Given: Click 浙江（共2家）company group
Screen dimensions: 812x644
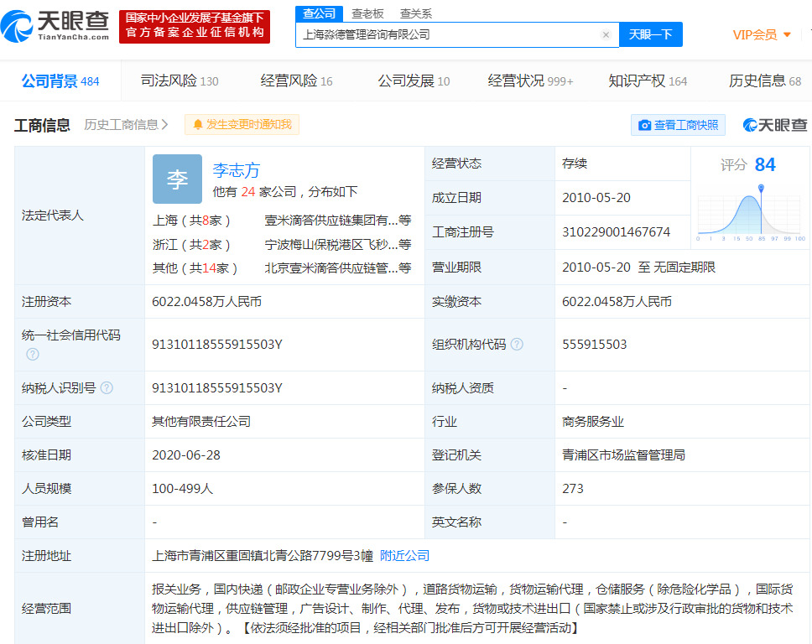Looking at the screenshot, I should pyautogui.click(x=191, y=244).
